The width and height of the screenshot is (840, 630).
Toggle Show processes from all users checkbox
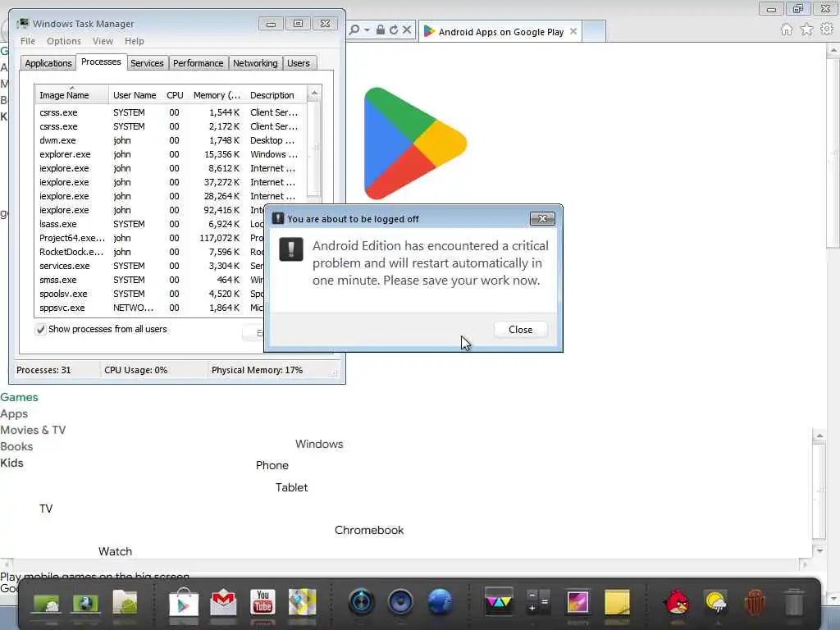tap(40, 330)
